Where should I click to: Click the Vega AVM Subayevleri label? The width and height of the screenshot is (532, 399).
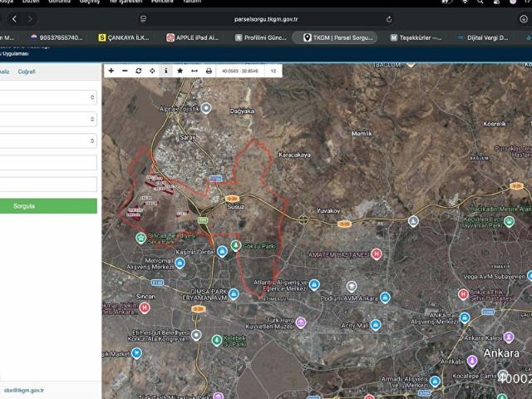tap(495, 277)
